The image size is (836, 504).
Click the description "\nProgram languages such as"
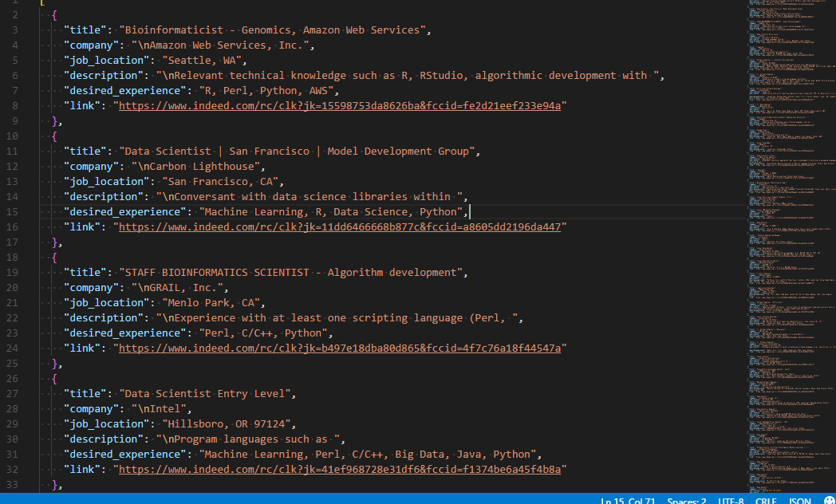[x=248, y=439]
